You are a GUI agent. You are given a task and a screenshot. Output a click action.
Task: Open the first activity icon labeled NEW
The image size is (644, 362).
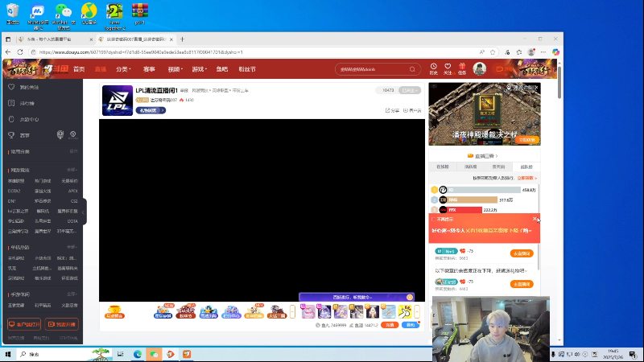[163, 312]
